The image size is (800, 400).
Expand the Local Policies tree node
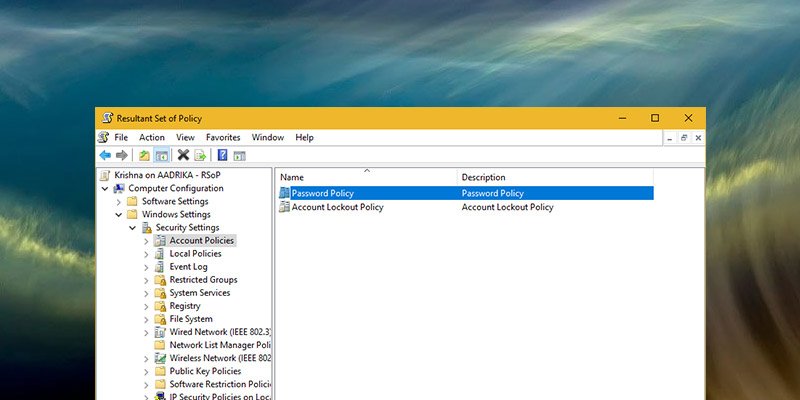(146, 254)
